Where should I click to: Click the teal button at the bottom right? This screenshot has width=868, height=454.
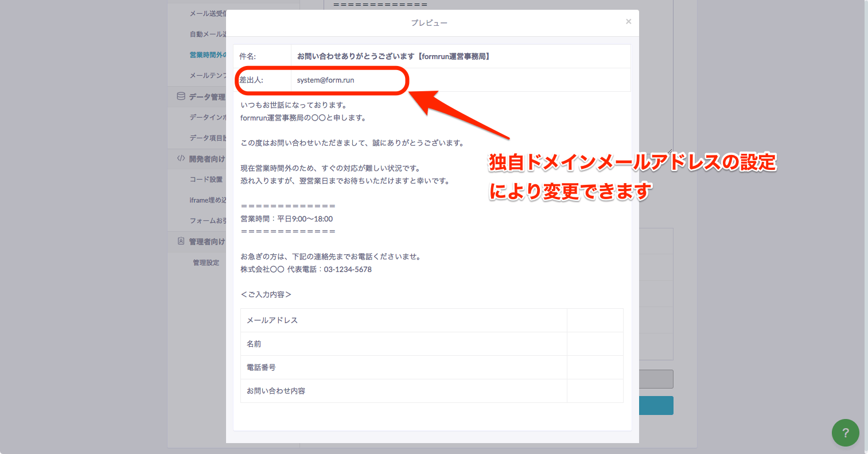(657, 405)
